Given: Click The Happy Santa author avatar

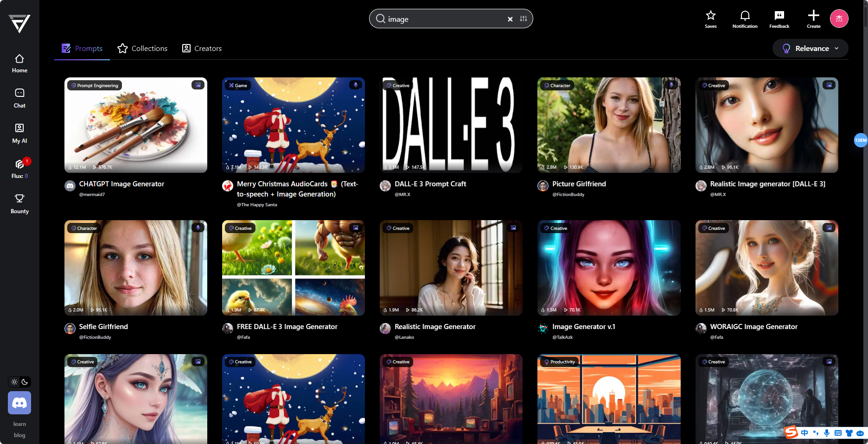Looking at the screenshot, I should pos(228,186).
